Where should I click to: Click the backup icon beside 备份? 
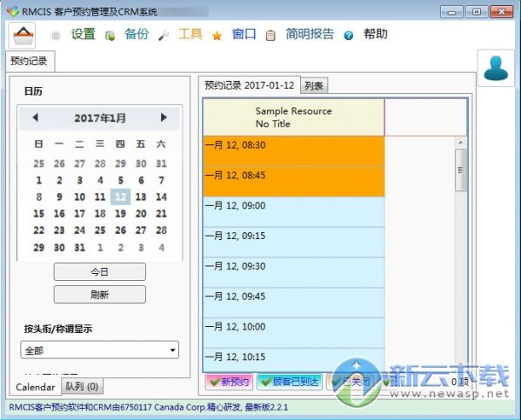pyautogui.click(x=110, y=36)
